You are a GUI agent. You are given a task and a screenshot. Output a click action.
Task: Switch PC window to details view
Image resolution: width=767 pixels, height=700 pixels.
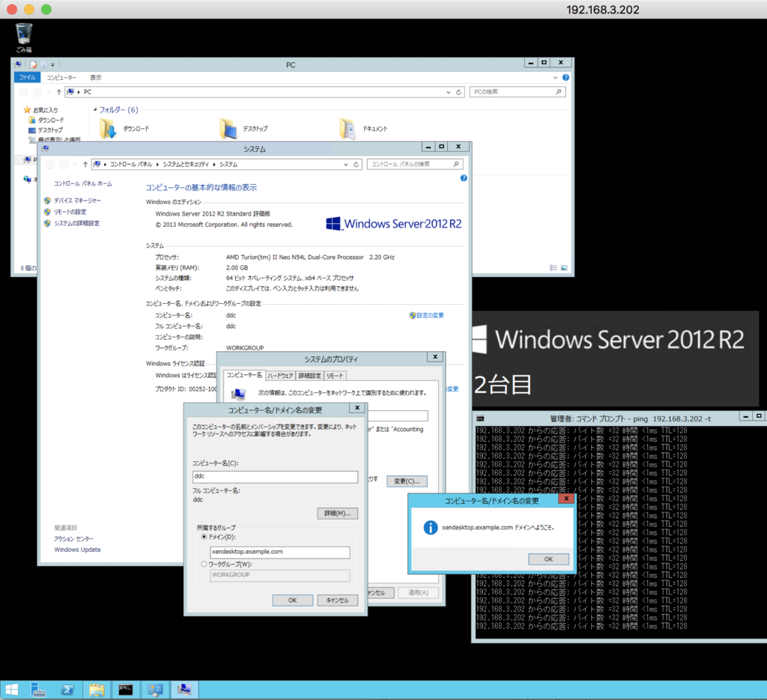[x=554, y=268]
